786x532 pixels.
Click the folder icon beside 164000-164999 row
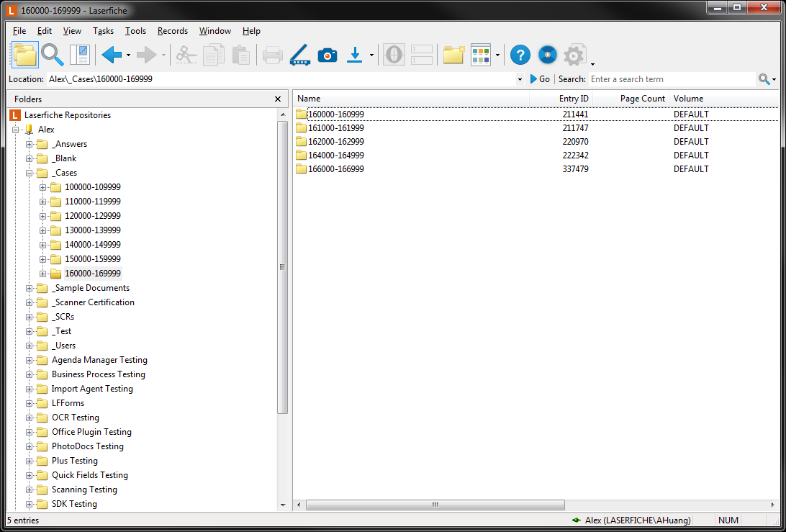(x=301, y=155)
